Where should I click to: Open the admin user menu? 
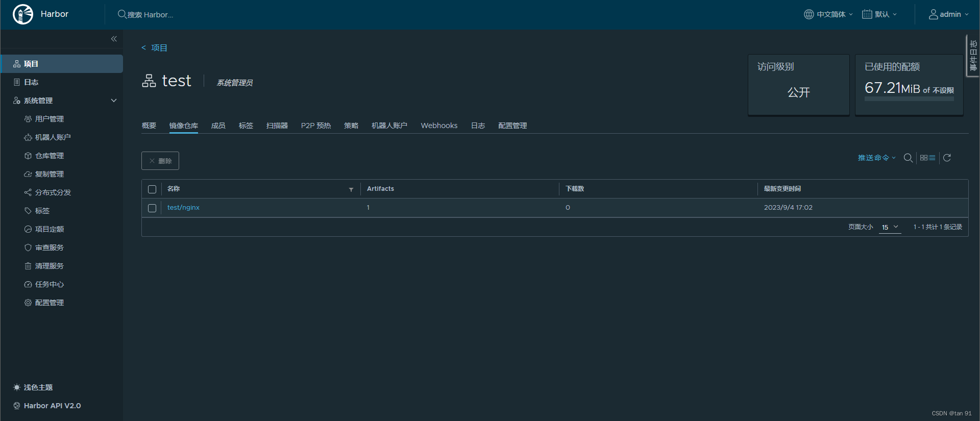tap(948, 14)
